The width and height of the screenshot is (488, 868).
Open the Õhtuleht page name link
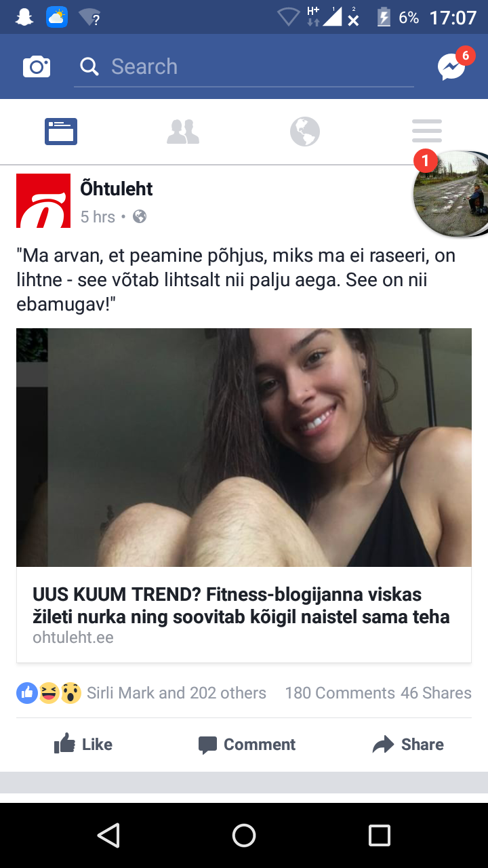point(117,189)
